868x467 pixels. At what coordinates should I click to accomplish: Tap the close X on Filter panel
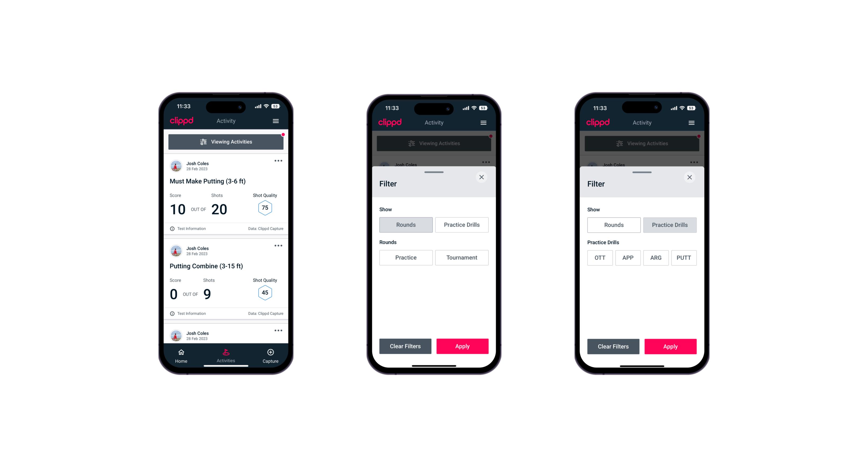pyautogui.click(x=482, y=177)
